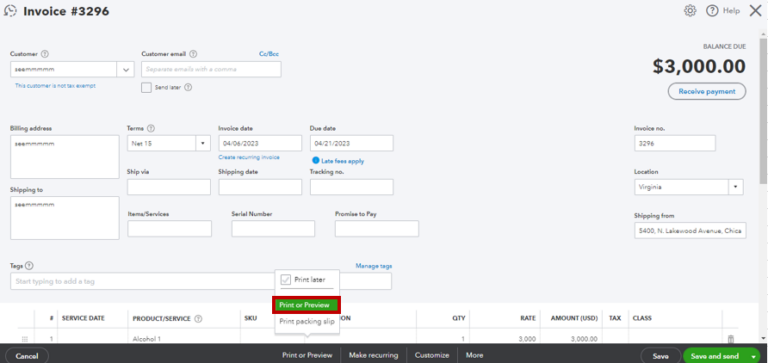768x363 pixels.
Task: Click the Cancel button
Action: (26, 356)
